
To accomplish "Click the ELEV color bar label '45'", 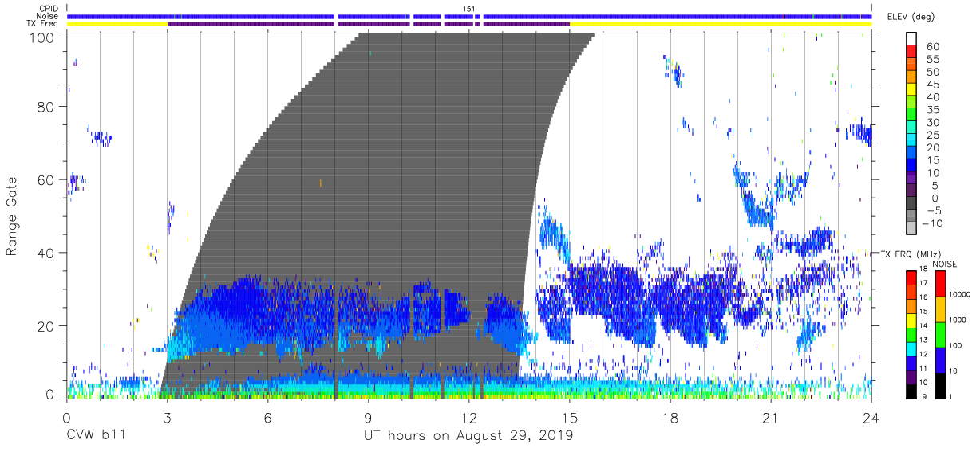I will tap(933, 85).
